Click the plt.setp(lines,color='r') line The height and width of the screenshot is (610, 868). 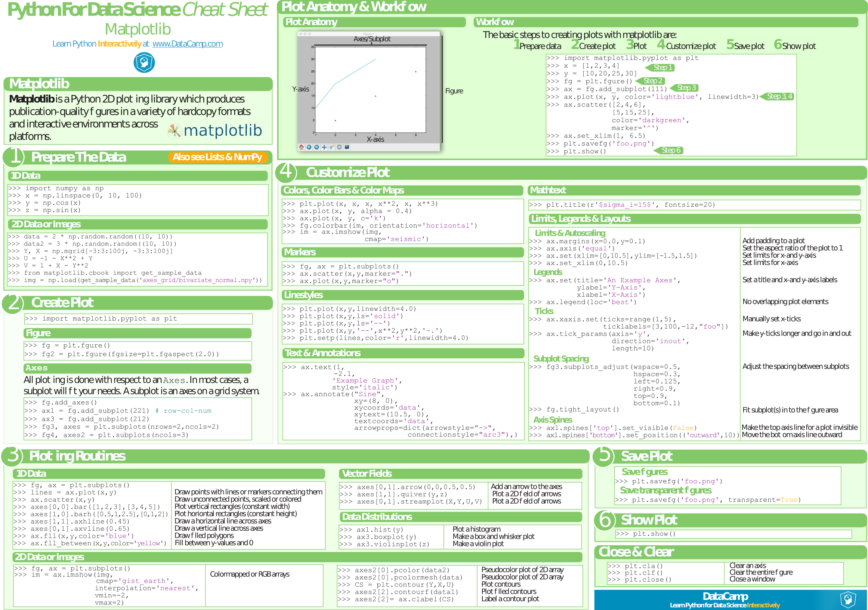point(376,338)
